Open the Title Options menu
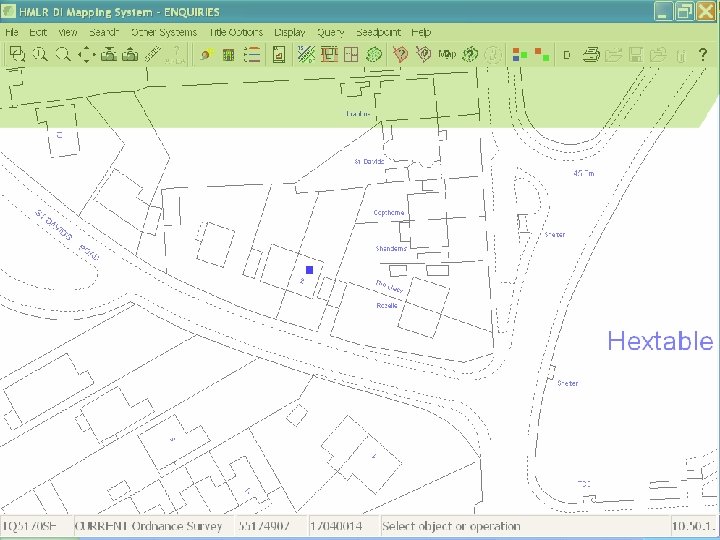 [236, 32]
